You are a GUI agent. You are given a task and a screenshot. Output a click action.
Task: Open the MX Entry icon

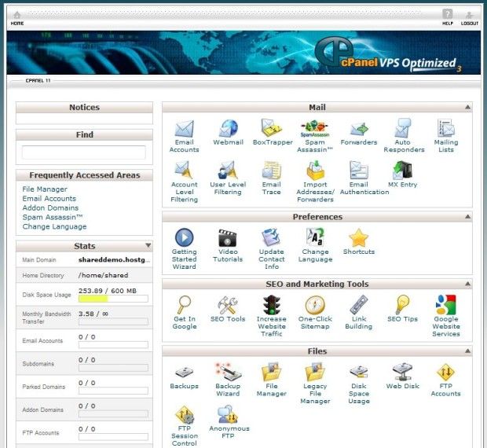[404, 170]
